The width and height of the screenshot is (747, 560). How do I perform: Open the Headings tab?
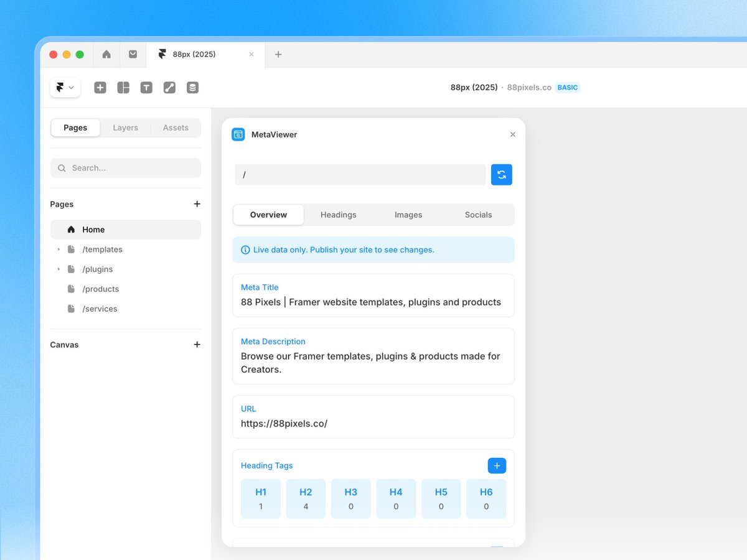(339, 215)
